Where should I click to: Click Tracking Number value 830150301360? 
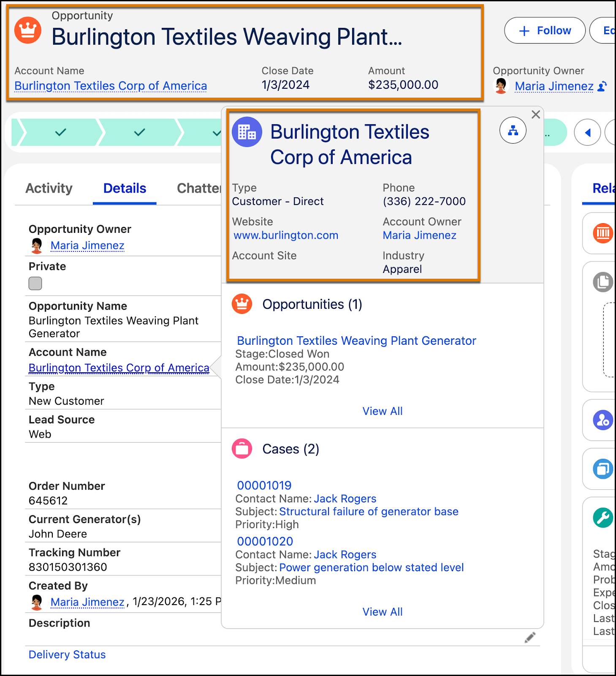pyautogui.click(x=68, y=567)
